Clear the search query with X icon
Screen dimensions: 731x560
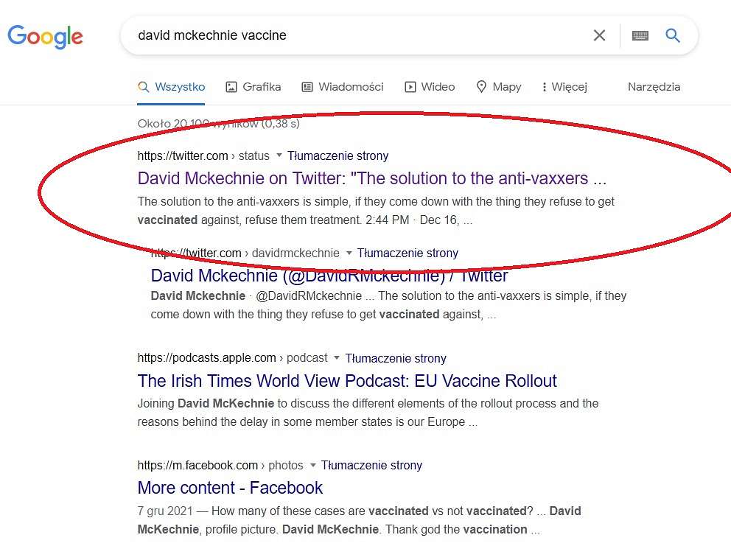(x=599, y=35)
